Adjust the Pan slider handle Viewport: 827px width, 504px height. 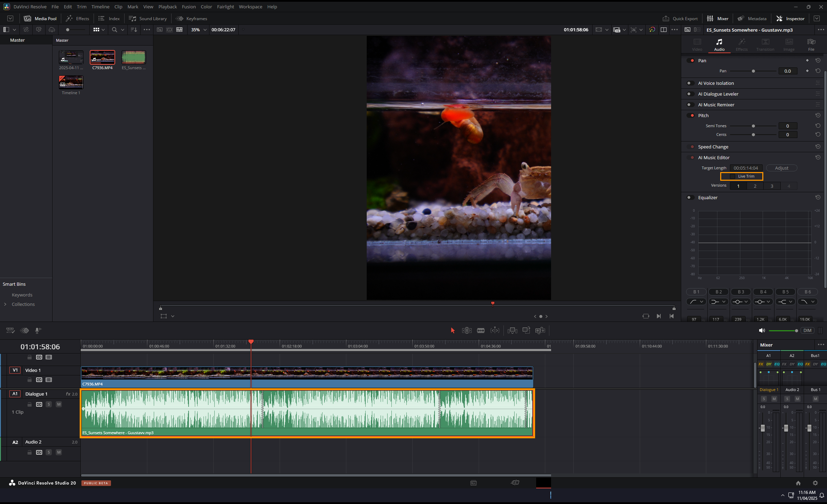(x=753, y=71)
